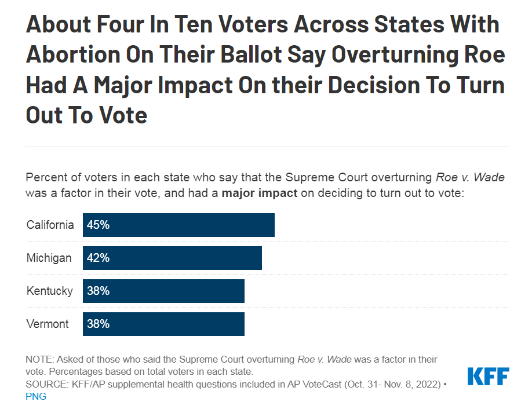Click the 38% value on Kentucky's bar

point(99,291)
